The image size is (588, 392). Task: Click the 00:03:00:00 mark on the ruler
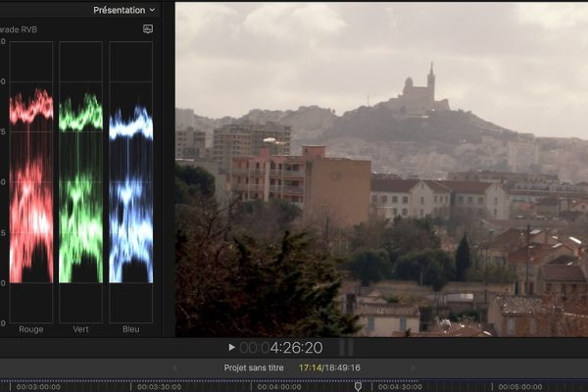(x=37, y=387)
